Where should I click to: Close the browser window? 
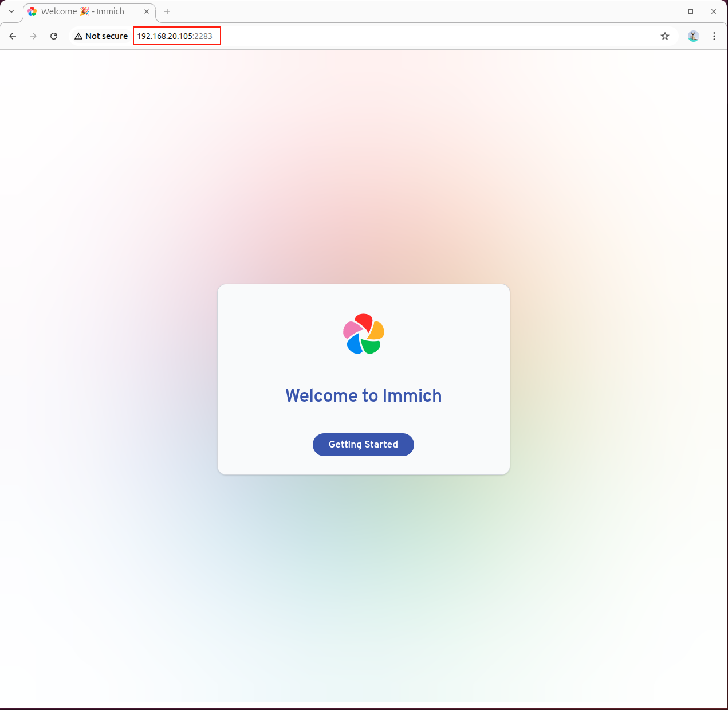pos(714,11)
